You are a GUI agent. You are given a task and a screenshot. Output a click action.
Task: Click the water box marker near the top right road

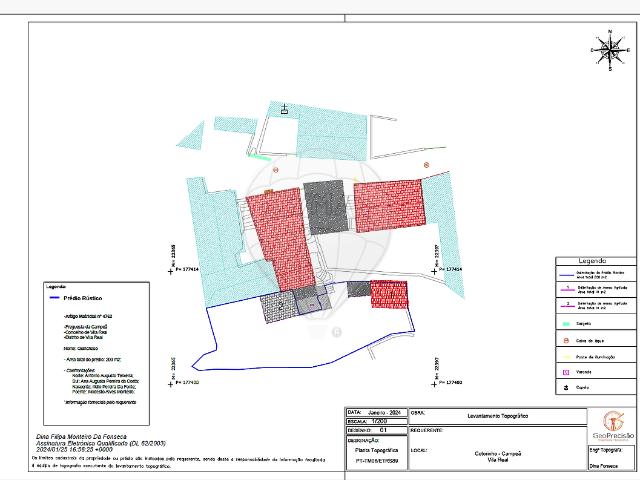pos(427,165)
